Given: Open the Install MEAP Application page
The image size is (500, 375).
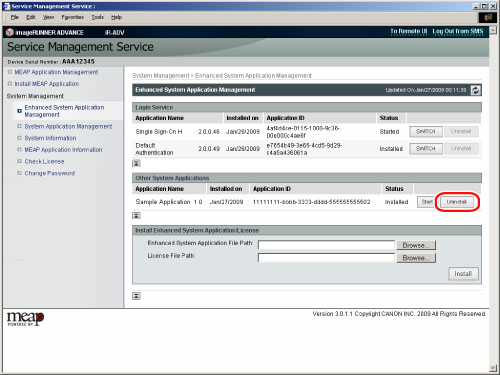Looking at the screenshot, I should click(x=47, y=84).
